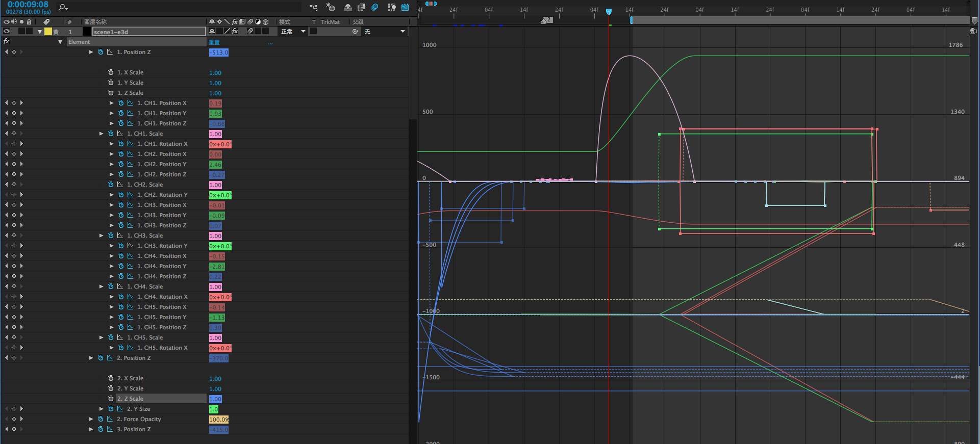Expand the 3. Position Z property

(91, 429)
